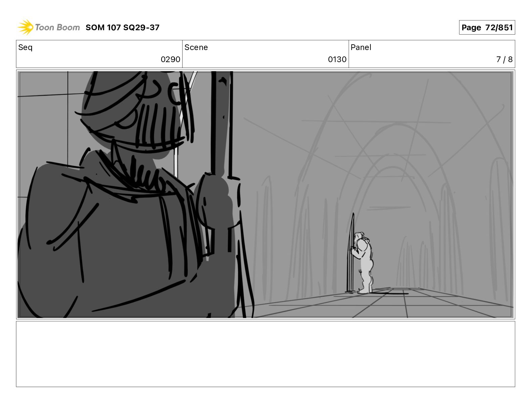532x411 pixels.
Task: Click the empty notes box below the panel
Action: [265, 354]
